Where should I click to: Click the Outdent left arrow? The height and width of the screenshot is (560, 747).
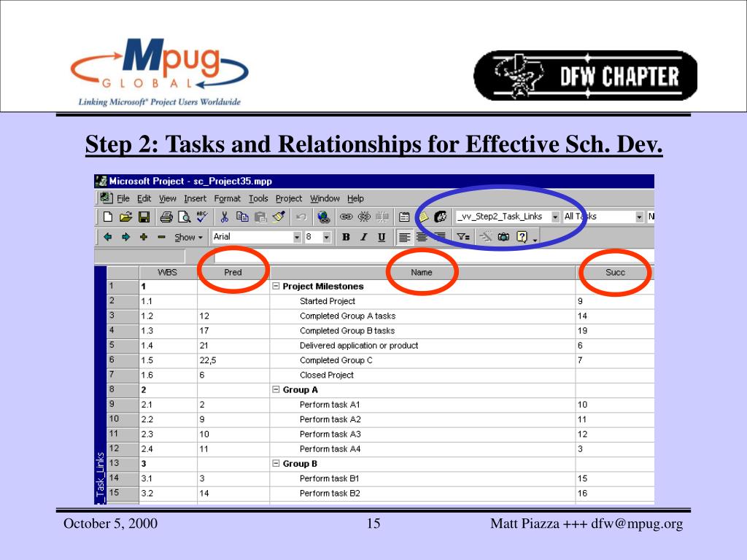tap(108, 237)
